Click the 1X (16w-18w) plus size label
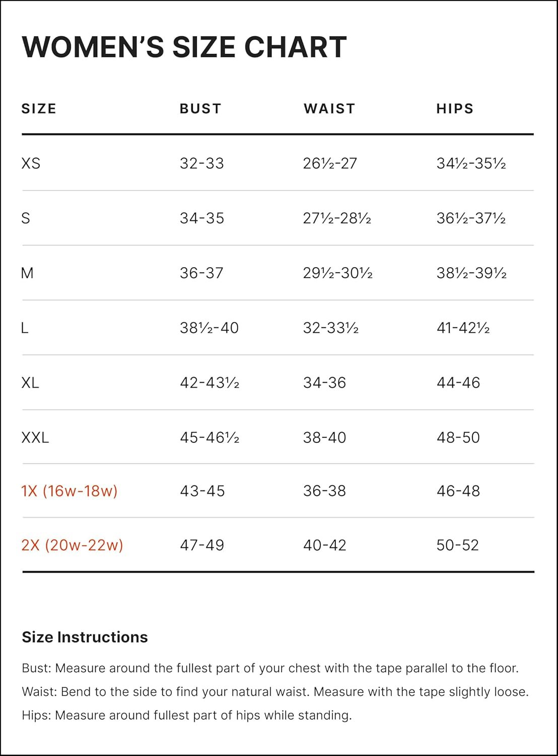 pos(69,491)
